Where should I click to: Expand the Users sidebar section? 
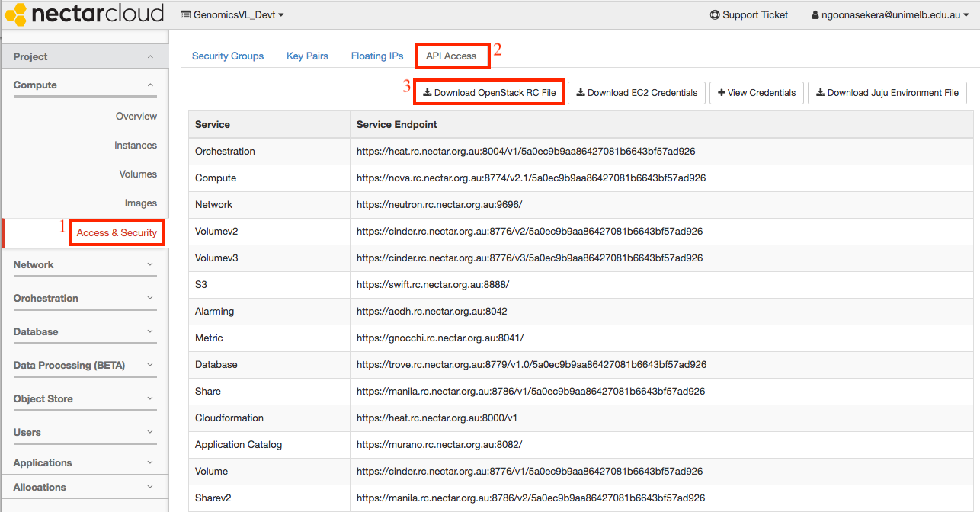point(84,433)
